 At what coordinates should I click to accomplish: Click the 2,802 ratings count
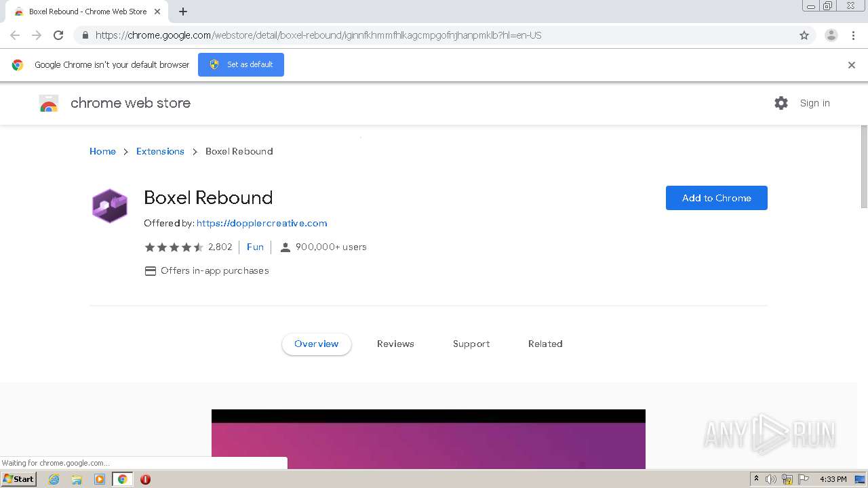click(220, 247)
